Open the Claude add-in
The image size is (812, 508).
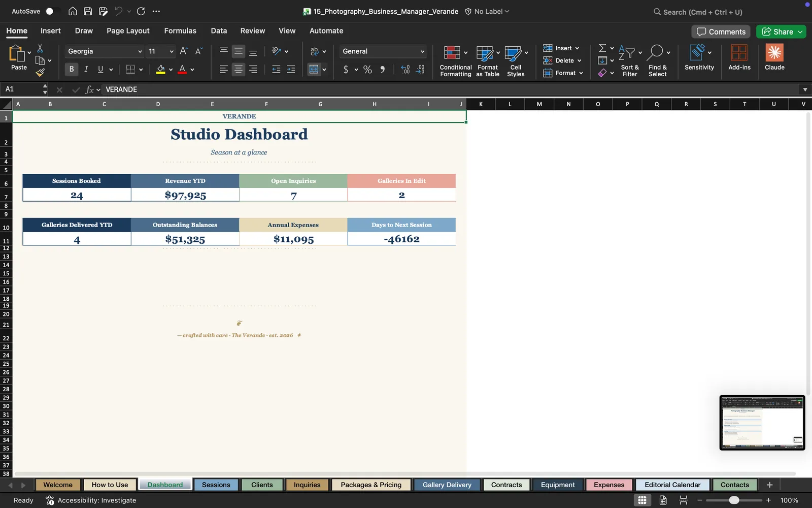774,57
